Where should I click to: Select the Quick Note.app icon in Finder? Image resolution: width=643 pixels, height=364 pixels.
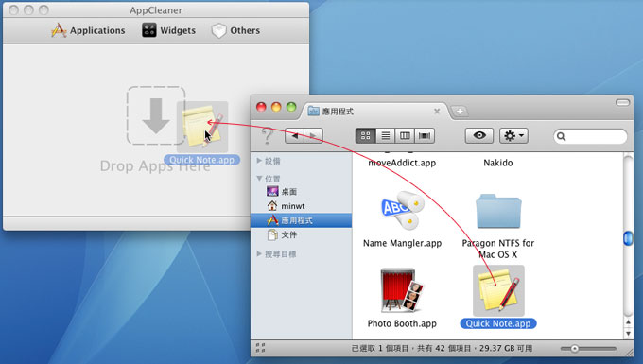(498, 290)
